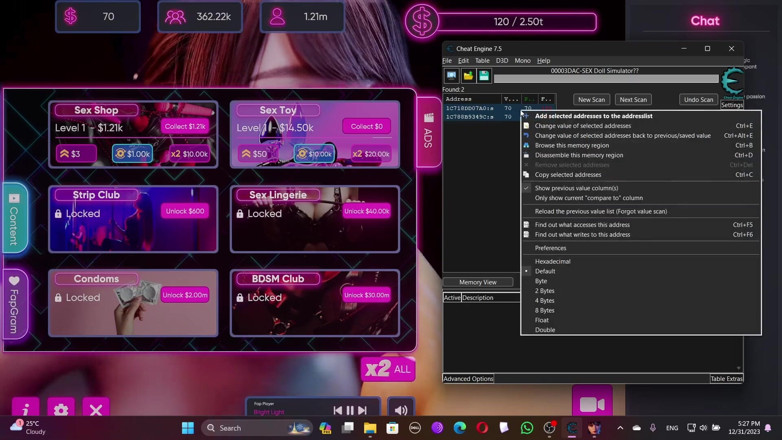Viewport: 782px width, 440px height.
Task: Toggle Show previous value column(s) option
Action: 641,188
